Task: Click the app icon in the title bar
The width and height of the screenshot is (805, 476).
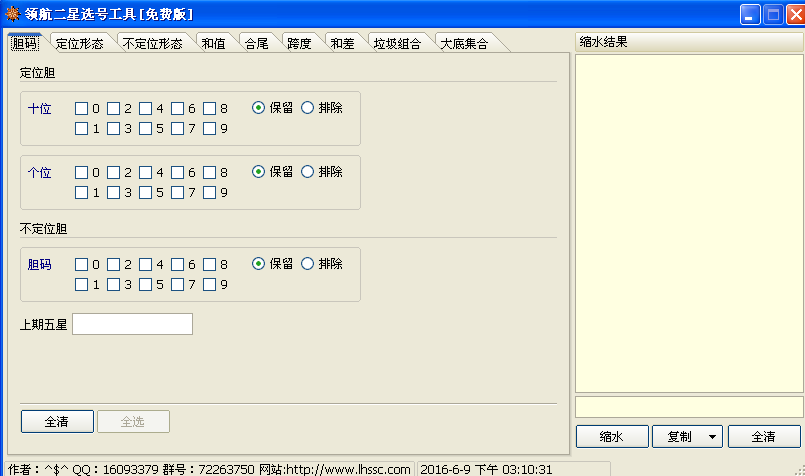Action: 12,14
